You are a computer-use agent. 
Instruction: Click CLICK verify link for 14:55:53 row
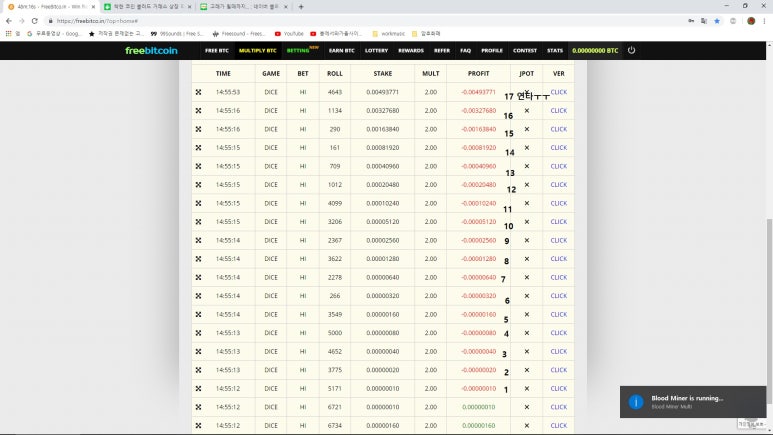point(559,92)
